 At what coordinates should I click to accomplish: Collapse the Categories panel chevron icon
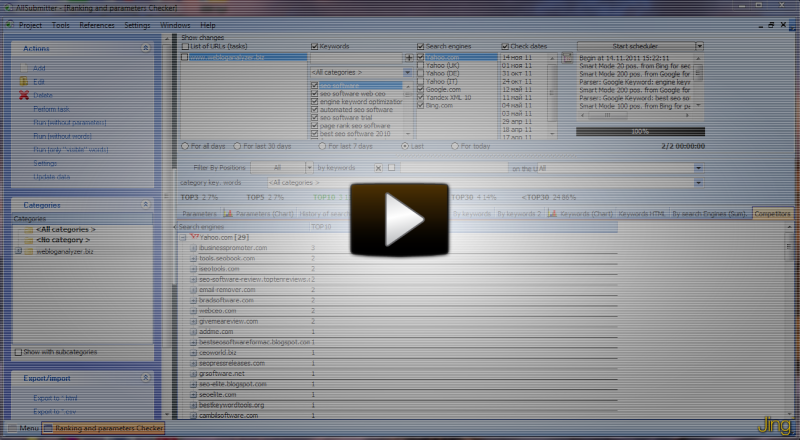(x=146, y=204)
